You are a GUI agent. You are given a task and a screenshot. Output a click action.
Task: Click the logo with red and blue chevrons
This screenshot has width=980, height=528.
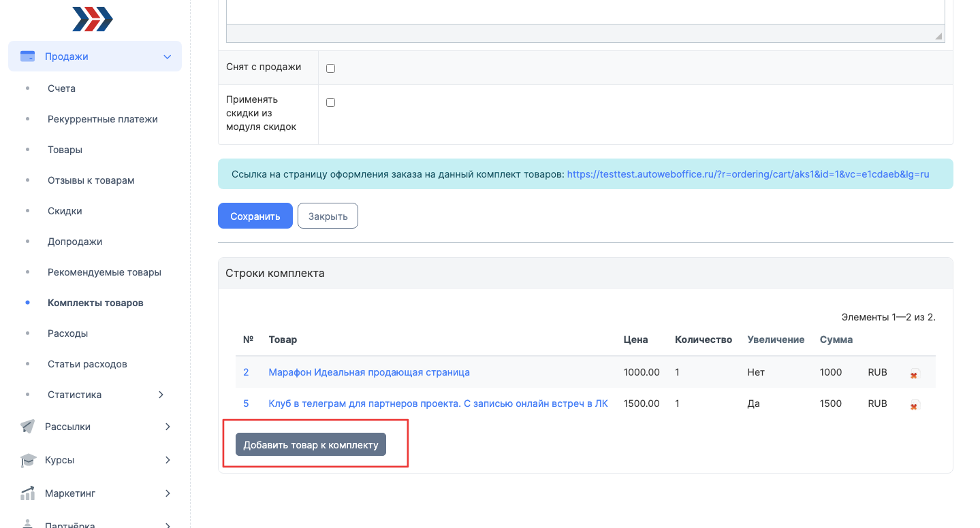[93, 19]
